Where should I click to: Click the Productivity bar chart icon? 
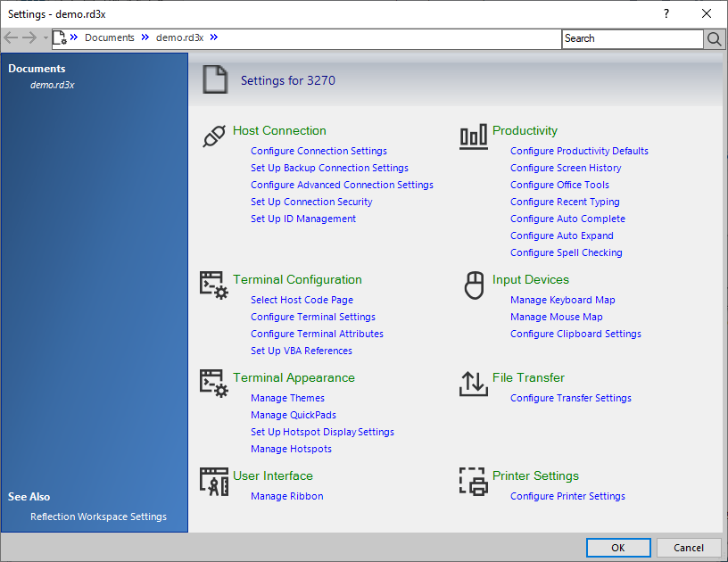(x=474, y=136)
